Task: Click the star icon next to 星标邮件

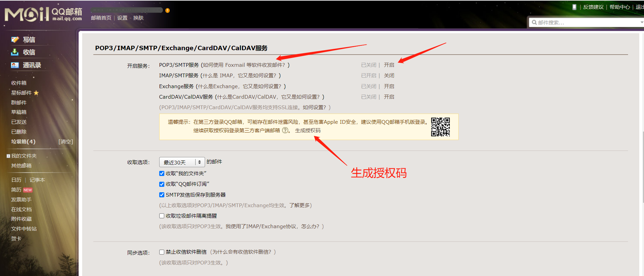Action: pos(36,93)
